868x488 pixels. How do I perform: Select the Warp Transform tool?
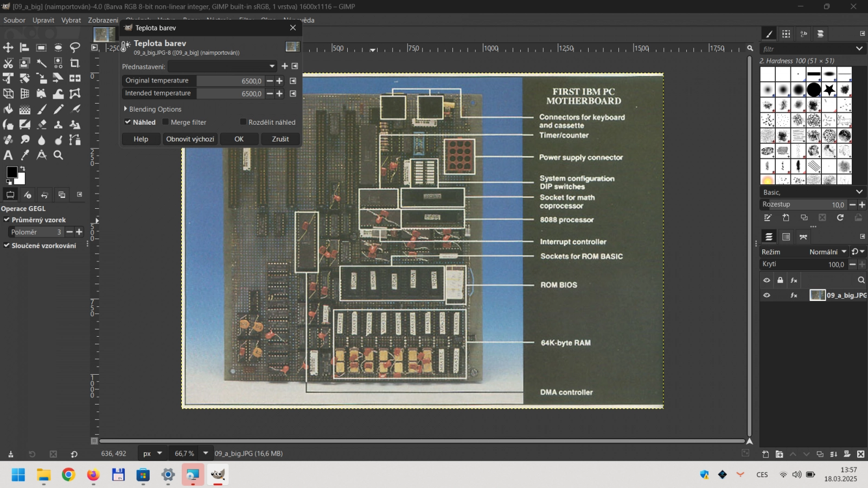(x=58, y=94)
